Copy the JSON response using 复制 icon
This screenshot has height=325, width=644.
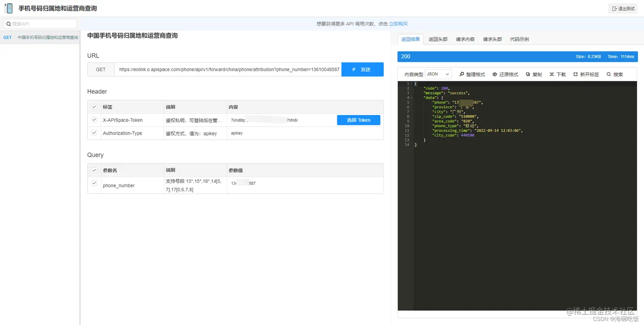tap(534, 74)
